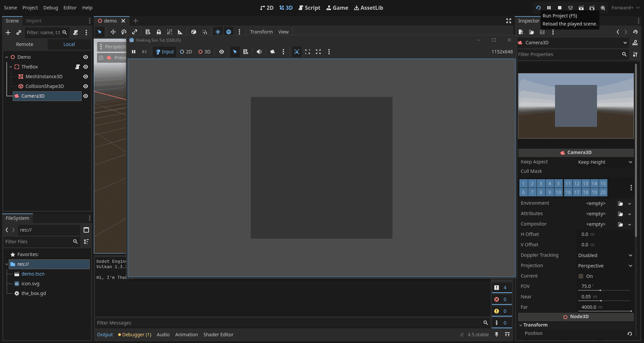Viewport: 644px width, 343px height.
Task: Click the attach script icon in Scene dock
Action: 76,33
